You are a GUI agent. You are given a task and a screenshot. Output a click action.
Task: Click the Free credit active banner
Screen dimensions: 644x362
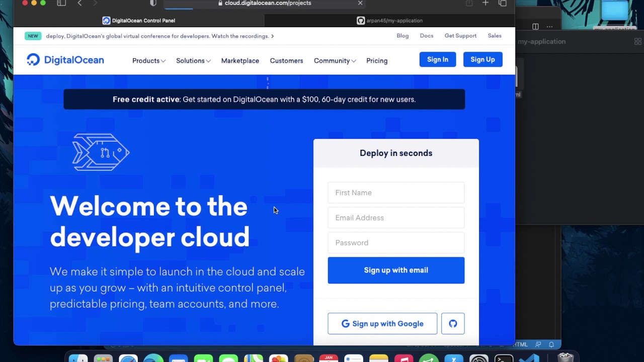(x=264, y=100)
